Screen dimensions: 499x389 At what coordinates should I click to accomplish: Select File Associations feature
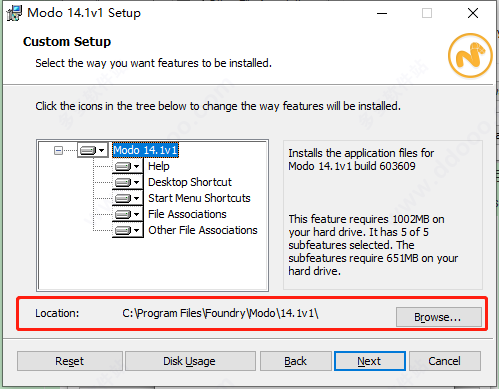pos(187,214)
